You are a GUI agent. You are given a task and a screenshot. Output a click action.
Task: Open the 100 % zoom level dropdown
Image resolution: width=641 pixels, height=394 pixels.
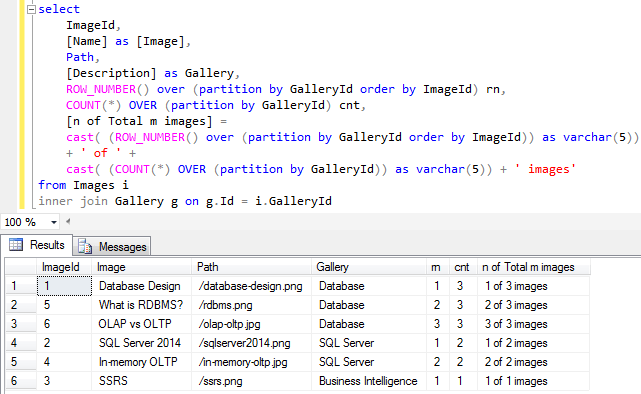pyautogui.click(x=54, y=222)
